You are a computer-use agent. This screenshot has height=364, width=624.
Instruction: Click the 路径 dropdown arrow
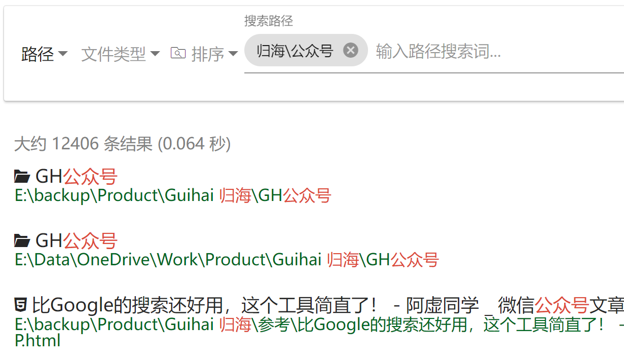click(x=63, y=54)
